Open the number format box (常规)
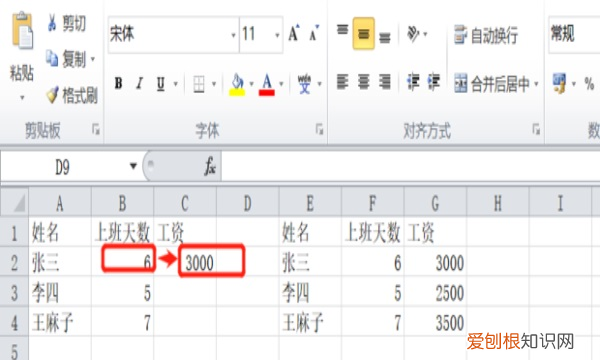 (574, 34)
